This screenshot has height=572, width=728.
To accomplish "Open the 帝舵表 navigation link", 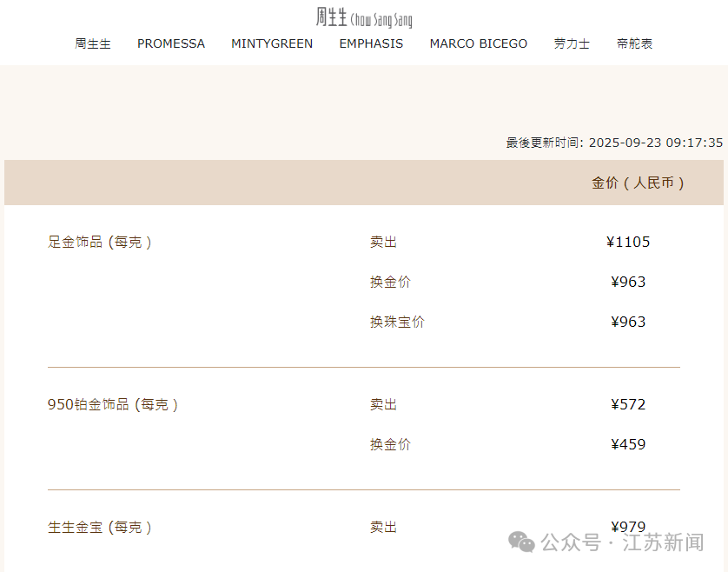I will (x=634, y=43).
